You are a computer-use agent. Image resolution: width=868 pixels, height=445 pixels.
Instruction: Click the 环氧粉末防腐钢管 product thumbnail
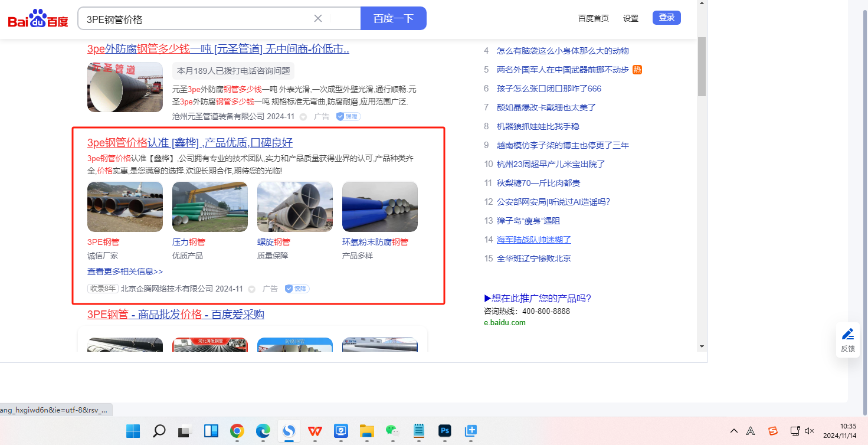tap(380, 207)
